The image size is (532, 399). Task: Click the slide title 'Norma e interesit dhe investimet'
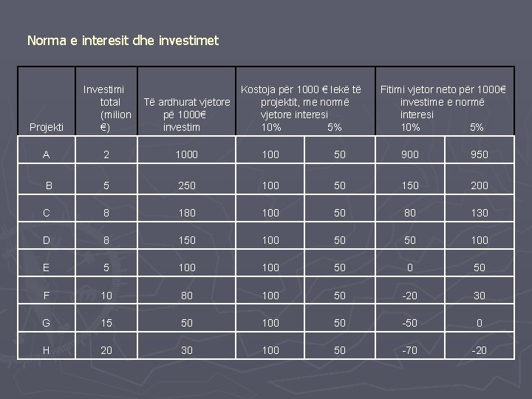coord(123,41)
